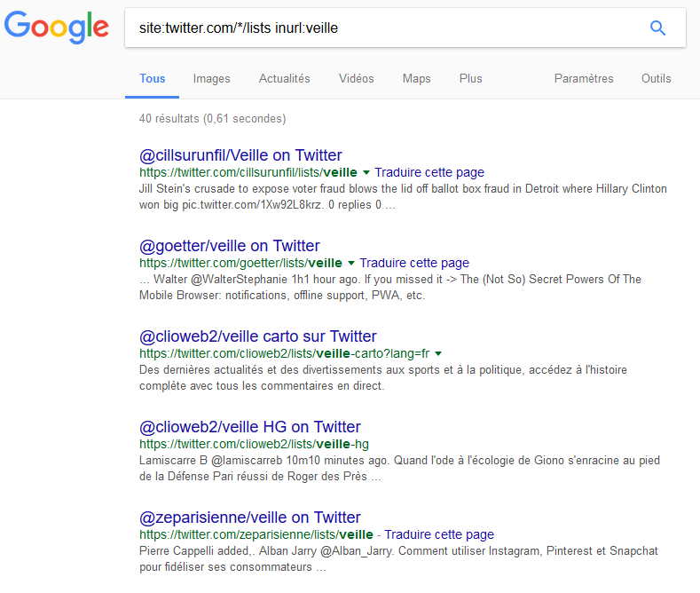Select the Tous tab
Screen dimensions: 700x593
pyautogui.click(x=153, y=79)
